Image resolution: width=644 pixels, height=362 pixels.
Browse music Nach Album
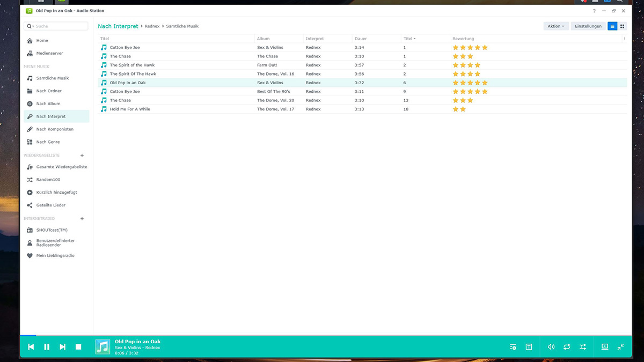[x=56, y=104]
